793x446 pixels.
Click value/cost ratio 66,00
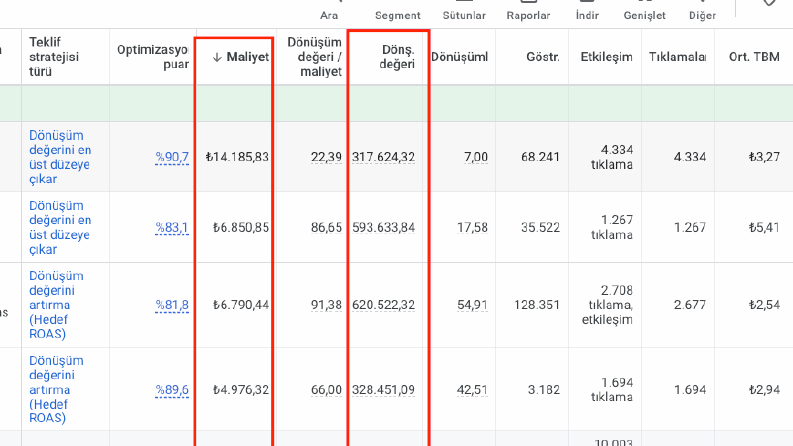[x=326, y=390]
